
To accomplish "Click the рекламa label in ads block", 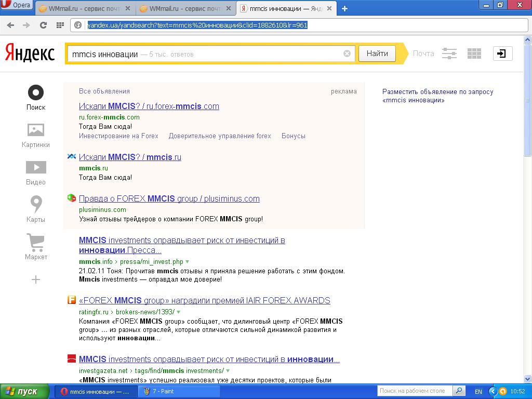I will click(x=344, y=91).
